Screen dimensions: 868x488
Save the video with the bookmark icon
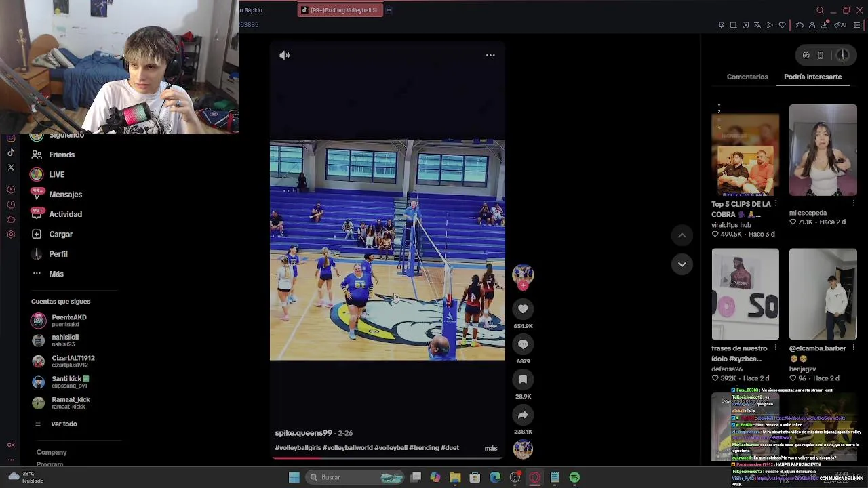tap(523, 380)
